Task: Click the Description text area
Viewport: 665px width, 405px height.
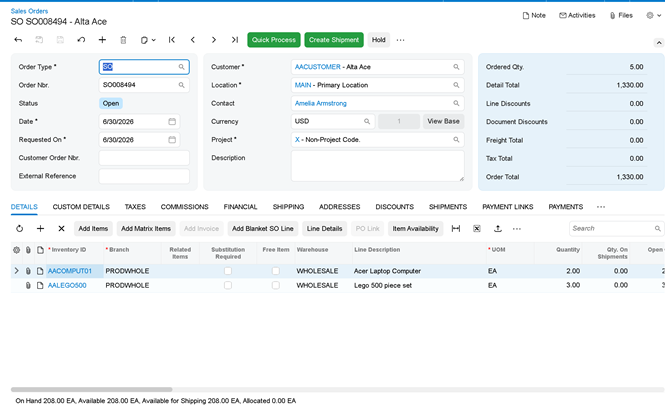Action: coord(377,166)
